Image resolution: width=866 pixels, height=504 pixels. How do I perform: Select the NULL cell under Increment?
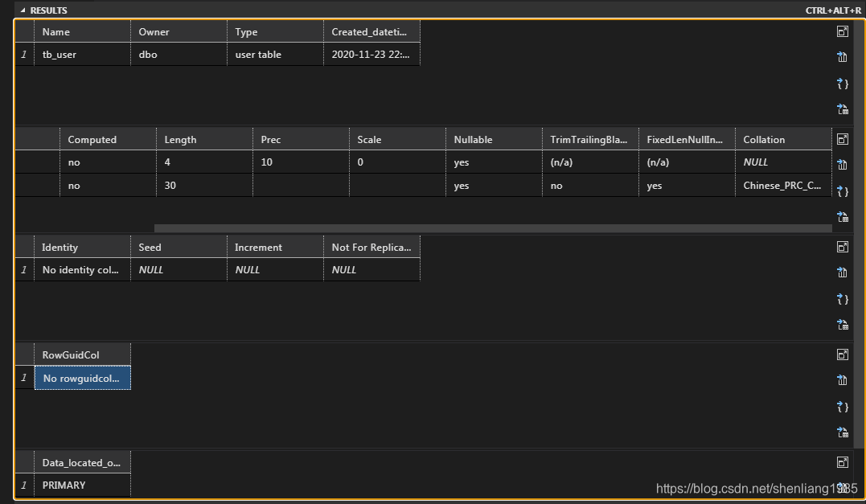coord(275,269)
